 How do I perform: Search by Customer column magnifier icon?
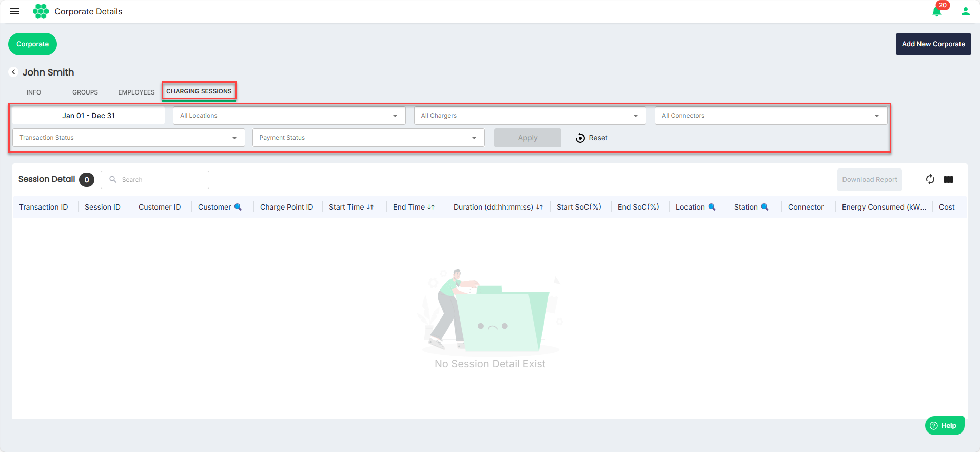(x=238, y=207)
